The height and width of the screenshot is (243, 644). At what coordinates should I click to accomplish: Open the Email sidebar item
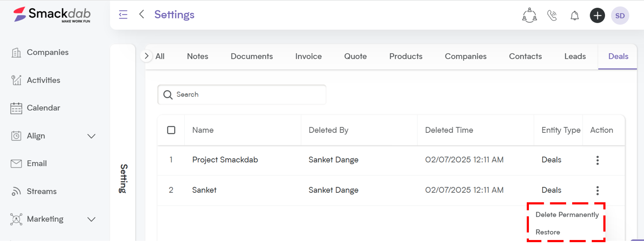[x=29, y=163]
